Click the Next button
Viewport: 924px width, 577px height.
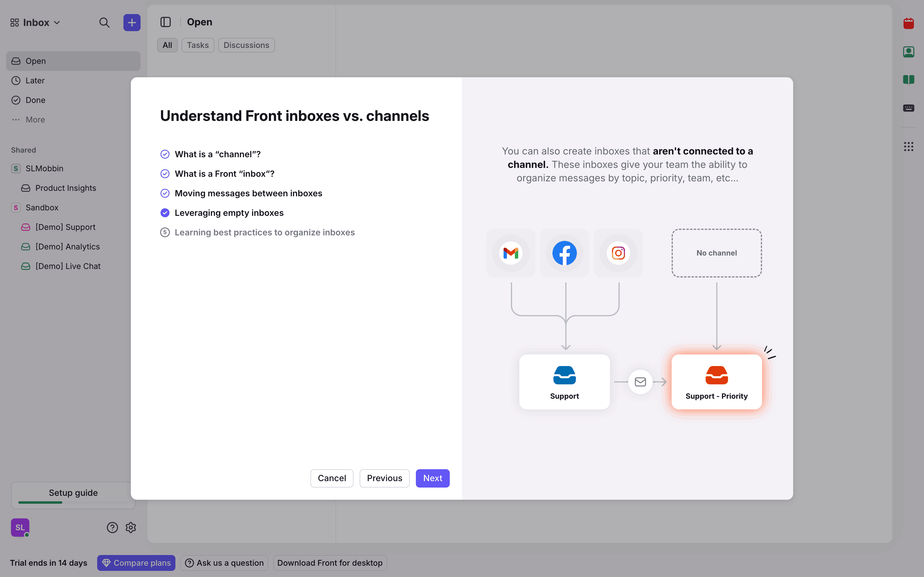pyautogui.click(x=432, y=478)
